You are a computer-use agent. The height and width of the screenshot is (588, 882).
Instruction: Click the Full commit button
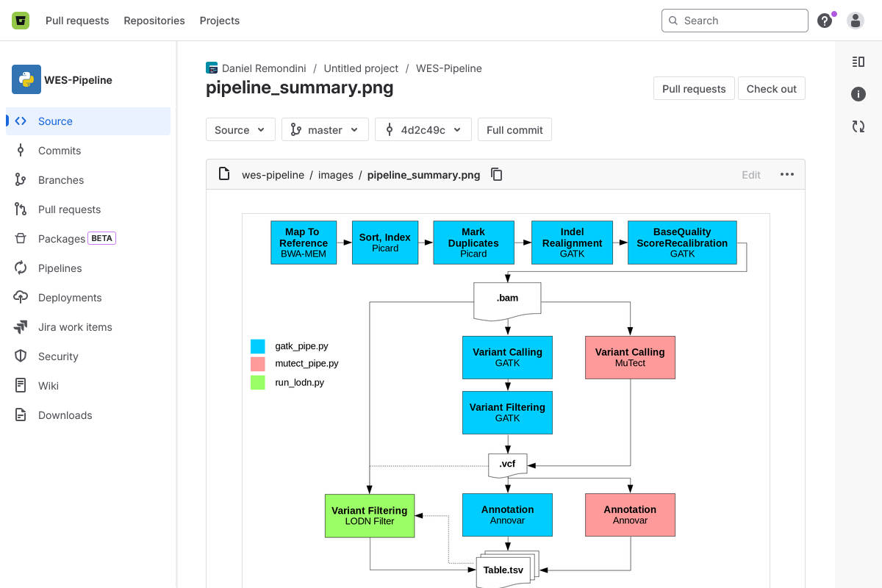point(514,129)
